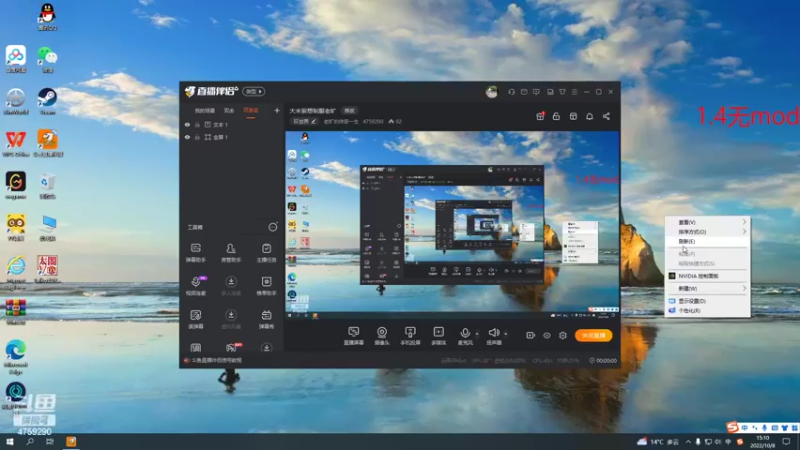
Task: Click 修改 button beside stream title
Action: pos(349,111)
